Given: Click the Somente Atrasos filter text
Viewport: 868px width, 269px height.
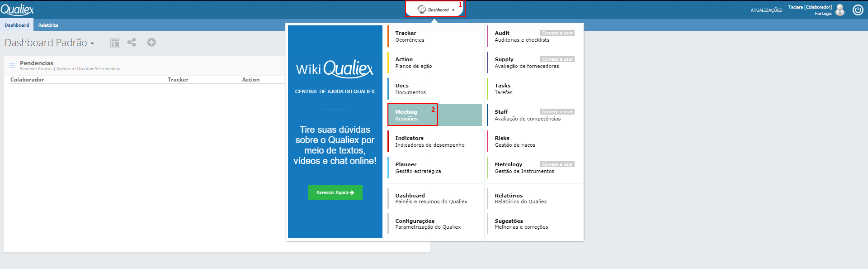Looking at the screenshot, I should click(36, 69).
